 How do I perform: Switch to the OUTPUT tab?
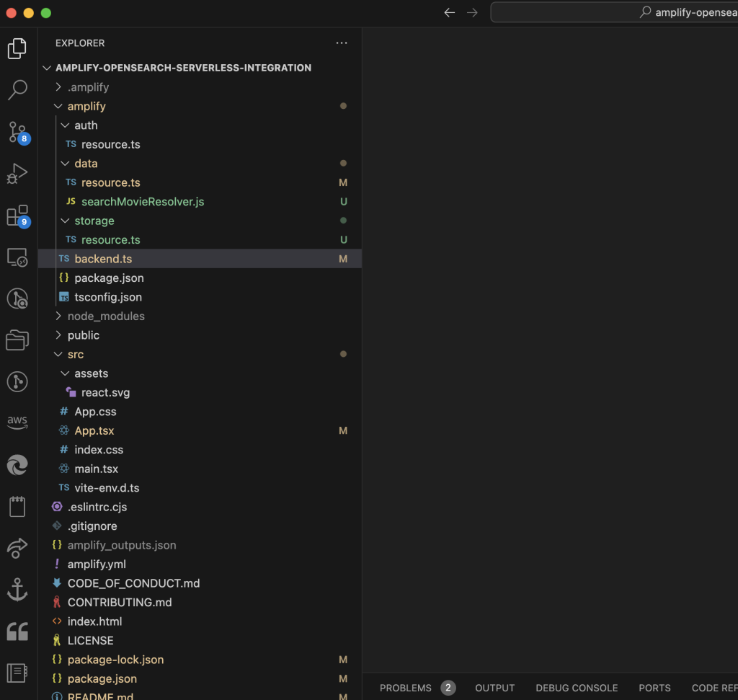coord(494,688)
